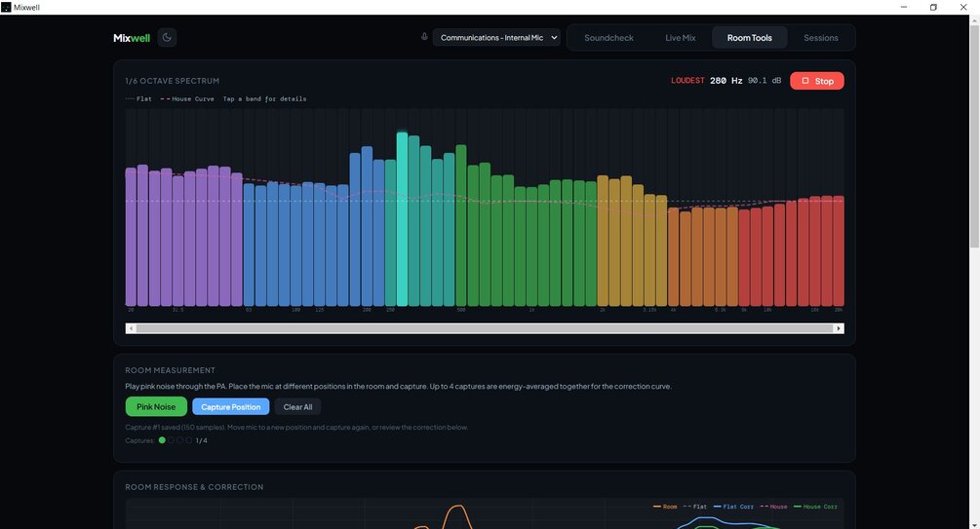Viewport: 980px width, 529px height.
Task: Toggle the House Curve legend item
Action: point(187,98)
